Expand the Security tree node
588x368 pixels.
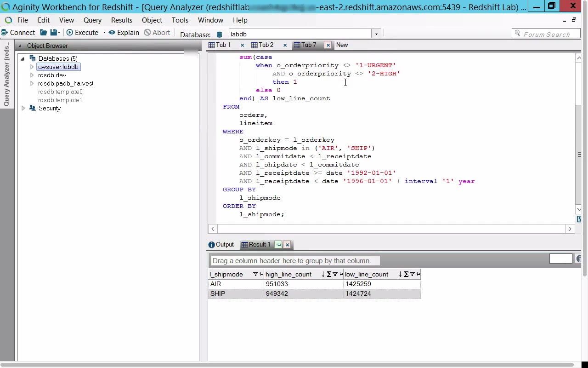pos(23,109)
